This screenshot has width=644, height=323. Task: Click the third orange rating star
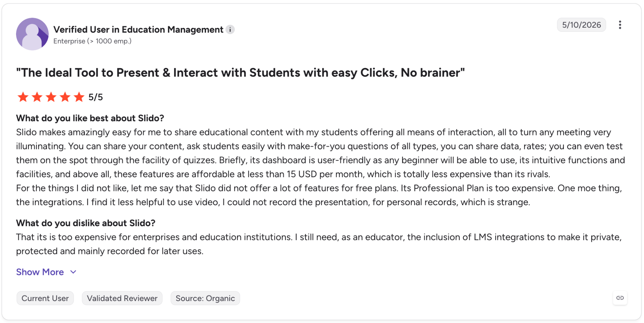(x=51, y=97)
